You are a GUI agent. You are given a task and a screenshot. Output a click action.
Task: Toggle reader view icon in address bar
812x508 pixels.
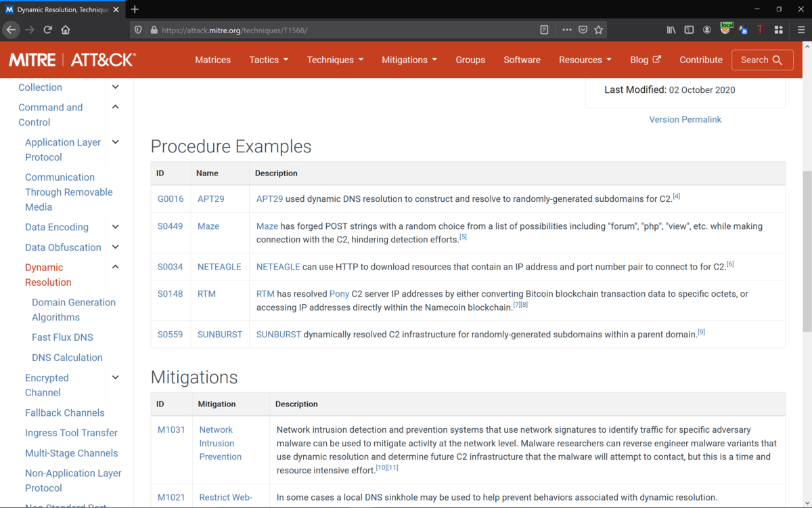544,30
